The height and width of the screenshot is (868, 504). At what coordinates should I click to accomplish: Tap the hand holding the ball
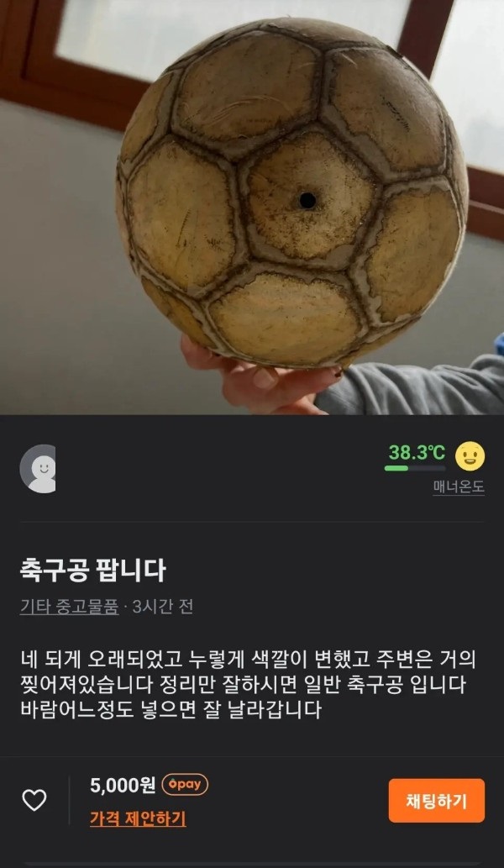[x=260, y=376]
